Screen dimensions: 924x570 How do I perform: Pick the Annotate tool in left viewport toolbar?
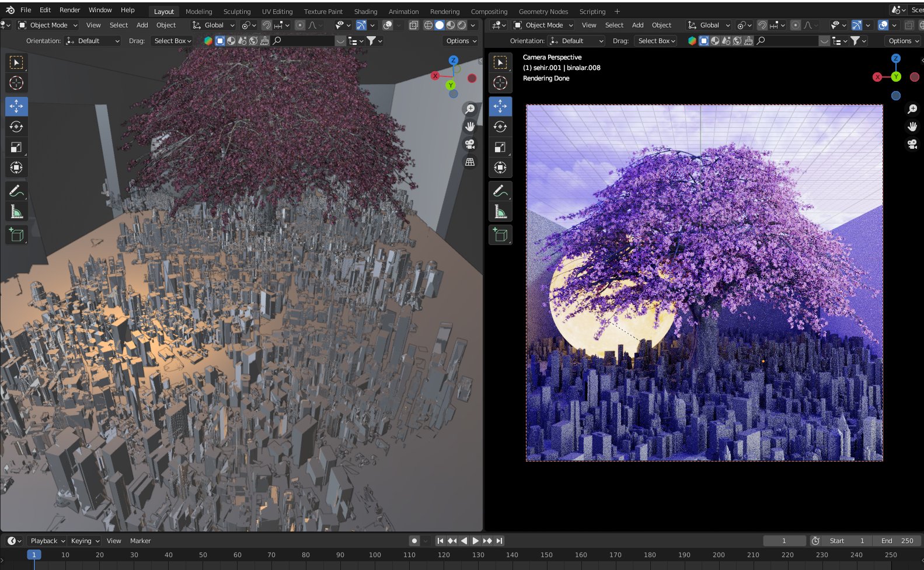point(16,191)
